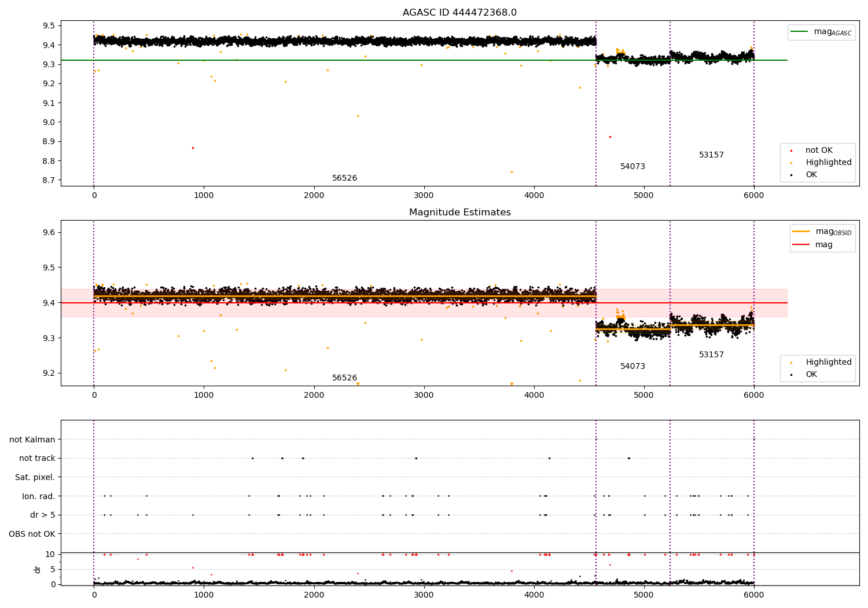Screen dimensions: 868x608
Task: Click the 'dr > 5' row label
Action: click(x=43, y=515)
